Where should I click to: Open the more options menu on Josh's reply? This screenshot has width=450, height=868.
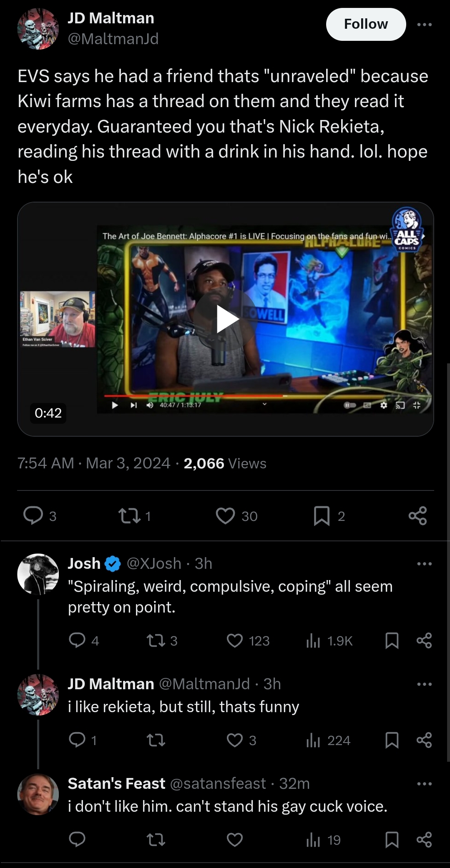(425, 564)
